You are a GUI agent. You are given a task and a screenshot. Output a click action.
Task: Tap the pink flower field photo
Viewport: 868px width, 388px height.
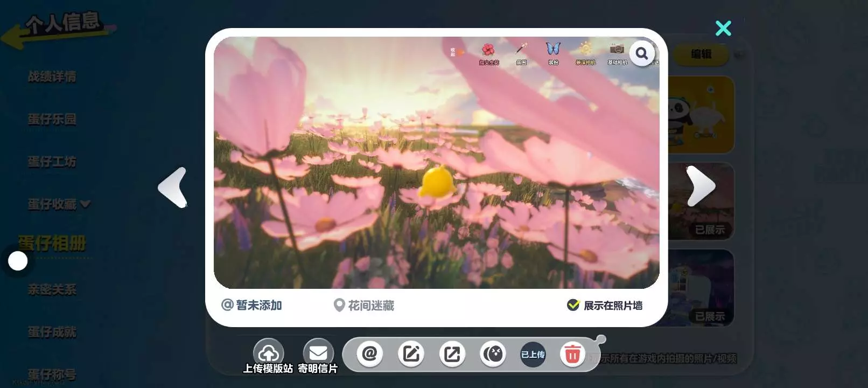[437, 163]
